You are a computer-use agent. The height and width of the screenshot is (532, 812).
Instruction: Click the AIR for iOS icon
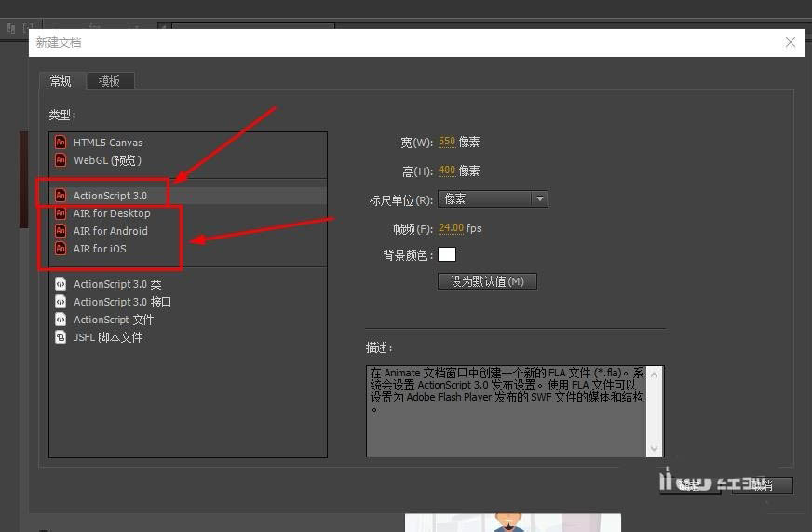point(61,248)
